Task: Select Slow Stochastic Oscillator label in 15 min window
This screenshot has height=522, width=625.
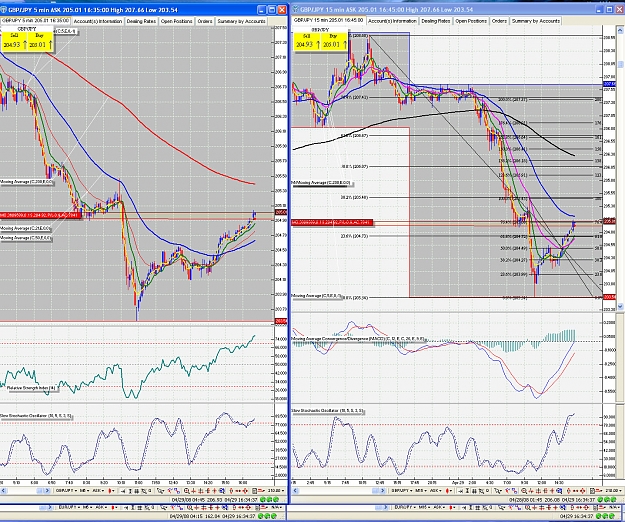Action: point(328,410)
